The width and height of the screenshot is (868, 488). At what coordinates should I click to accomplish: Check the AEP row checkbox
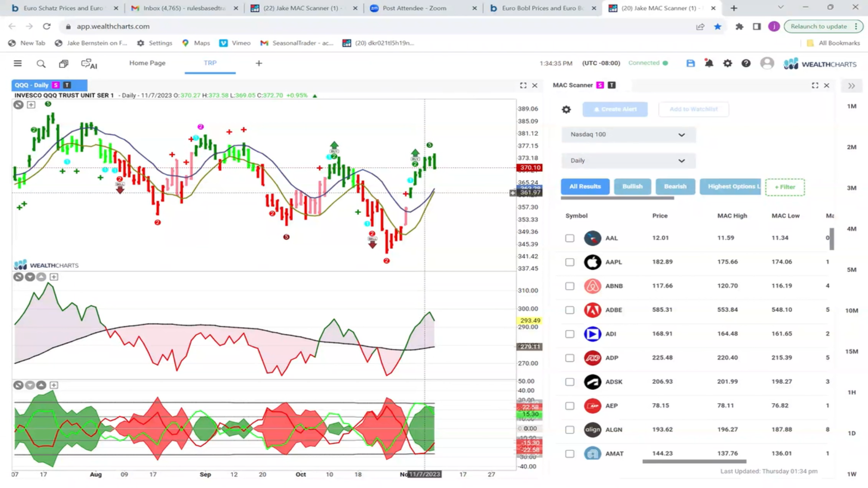click(x=570, y=406)
